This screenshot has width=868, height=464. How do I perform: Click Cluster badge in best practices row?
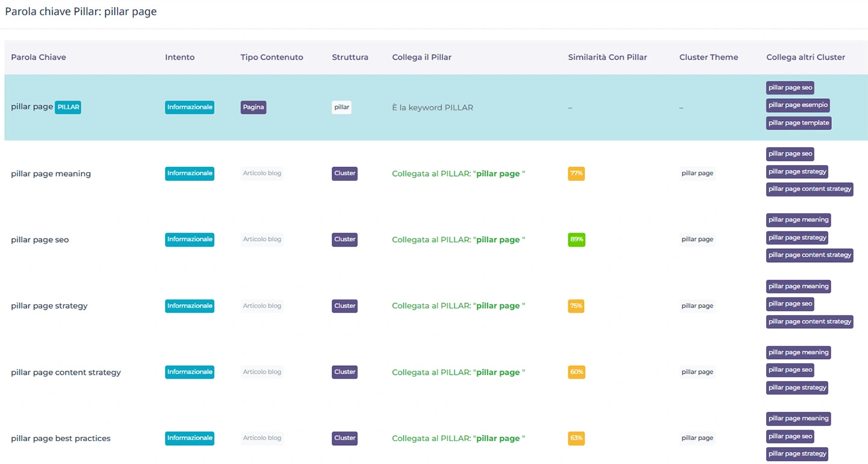345,439
